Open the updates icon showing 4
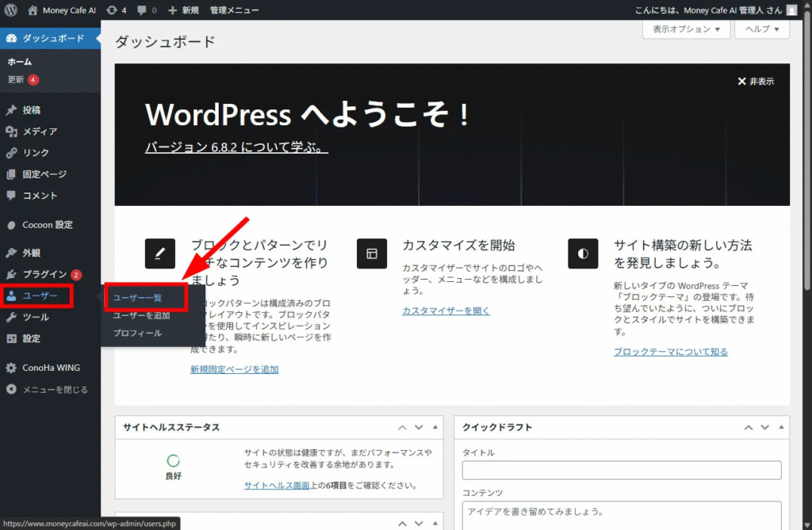The height and width of the screenshot is (530, 812). (111, 10)
